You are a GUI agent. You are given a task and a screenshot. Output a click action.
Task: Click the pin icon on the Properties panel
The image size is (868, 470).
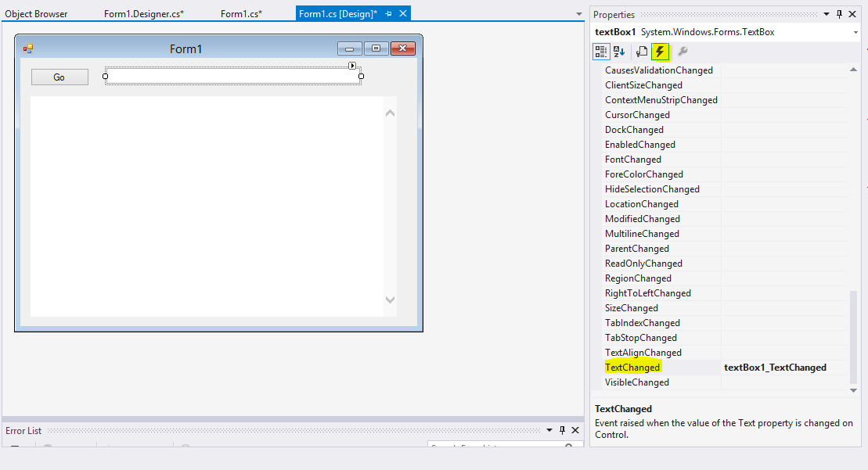pos(839,13)
